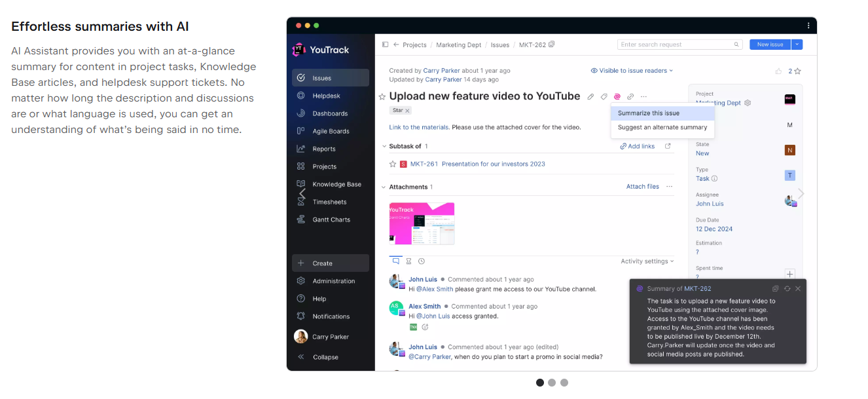Click the back arrow in the breadcrumb bar
This screenshot has height=399, width=868.
click(x=396, y=45)
